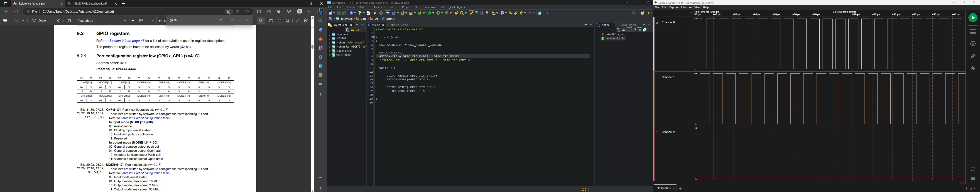
Task: Open the Measure menu in Logic 2
Action: [686, 8]
